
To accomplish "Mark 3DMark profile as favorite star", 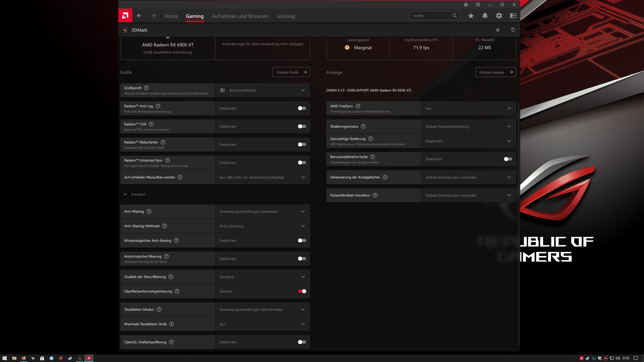I will (498, 30).
